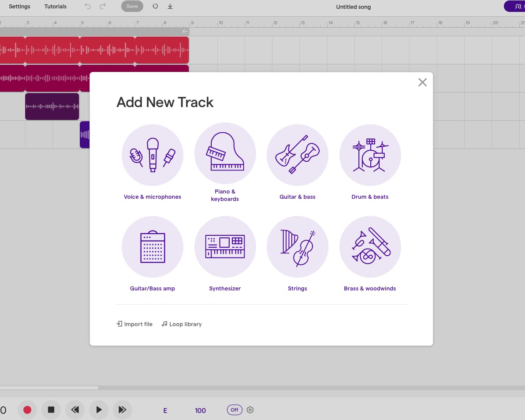Image resolution: width=525 pixels, height=420 pixels.
Task: Click bar 12 on the timeline ruler
Action: pos(275,23)
